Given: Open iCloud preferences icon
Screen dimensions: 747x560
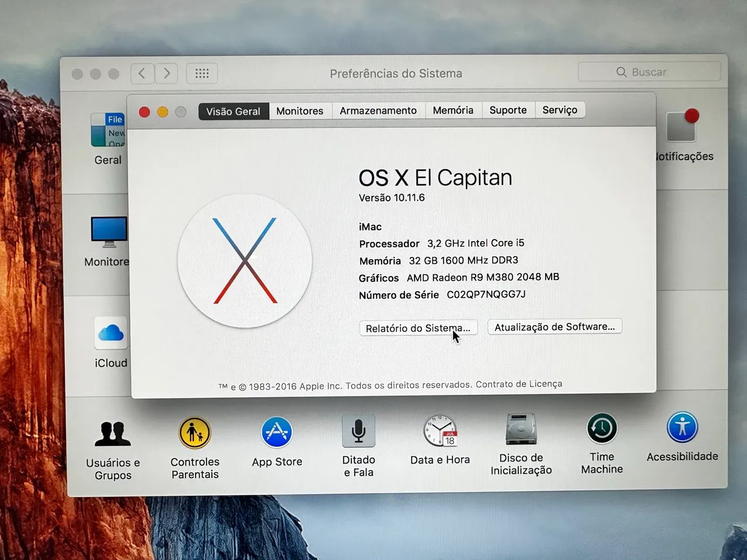Looking at the screenshot, I should [111, 334].
